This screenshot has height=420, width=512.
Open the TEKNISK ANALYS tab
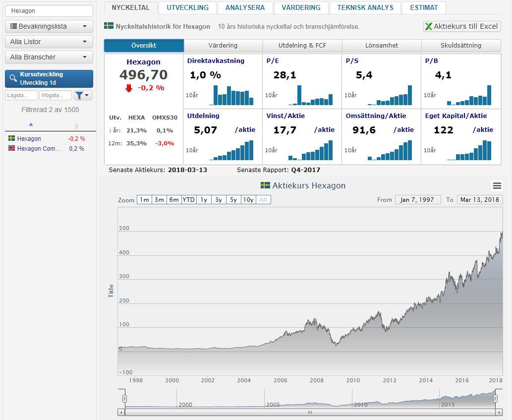365,8
